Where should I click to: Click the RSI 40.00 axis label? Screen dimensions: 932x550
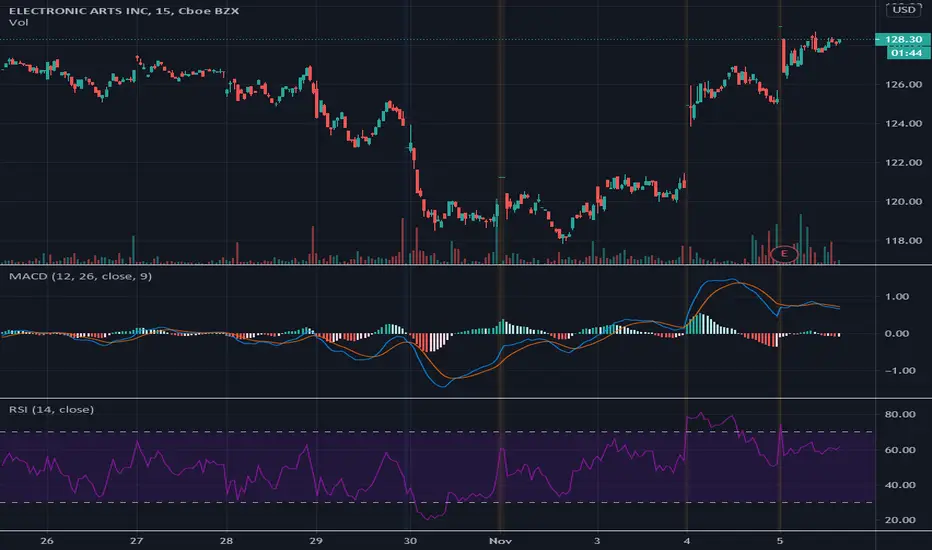[900, 485]
